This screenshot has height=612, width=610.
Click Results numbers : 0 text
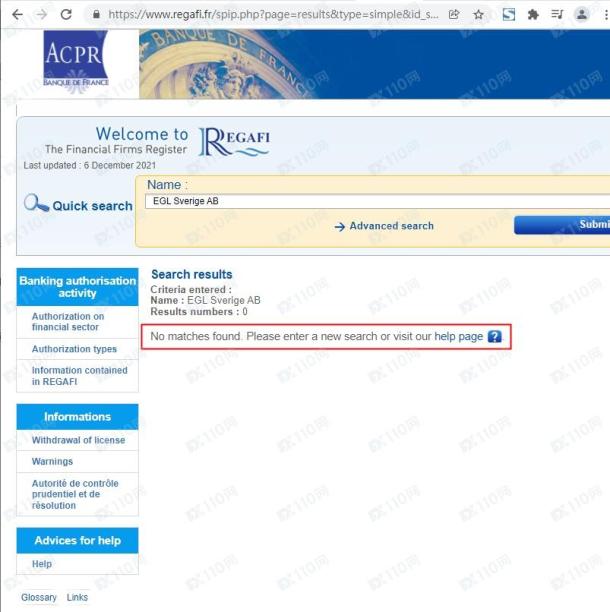(199, 312)
